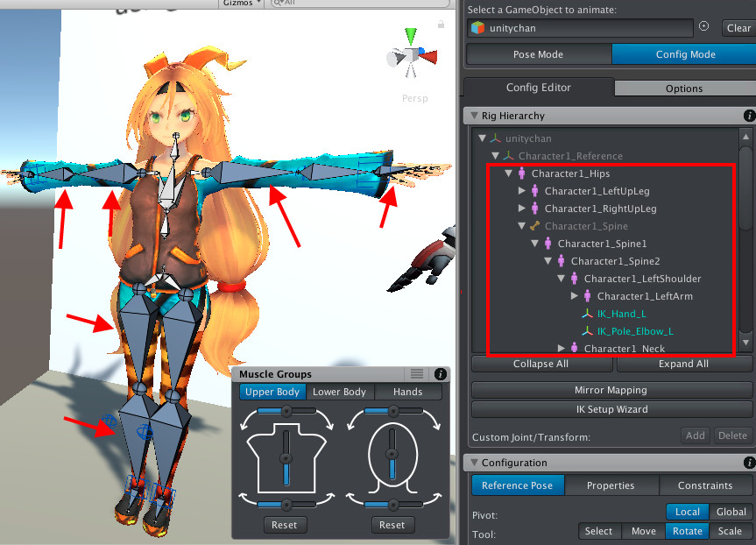Reset the torso muscle sliders

[x=285, y=525]
